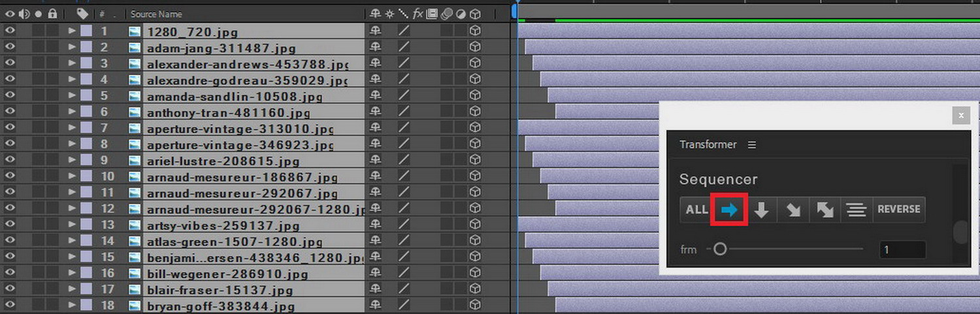Select the alexander-andrews-453788 layer name
This screenshot has width=980, height=314.
pos(247,64)
